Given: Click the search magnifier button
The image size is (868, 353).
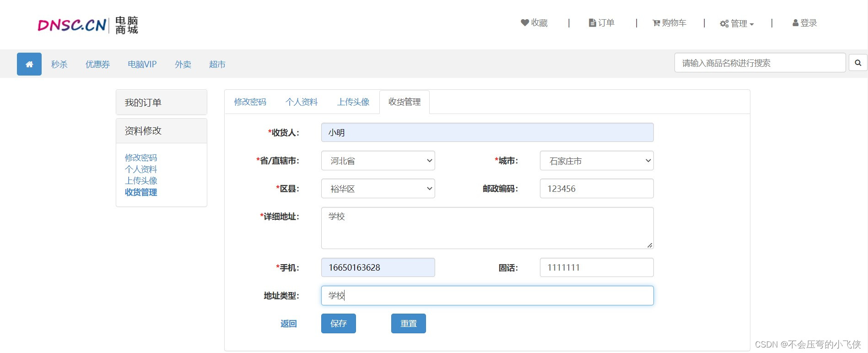Looking at the screenshot, I should click(858, 63).
